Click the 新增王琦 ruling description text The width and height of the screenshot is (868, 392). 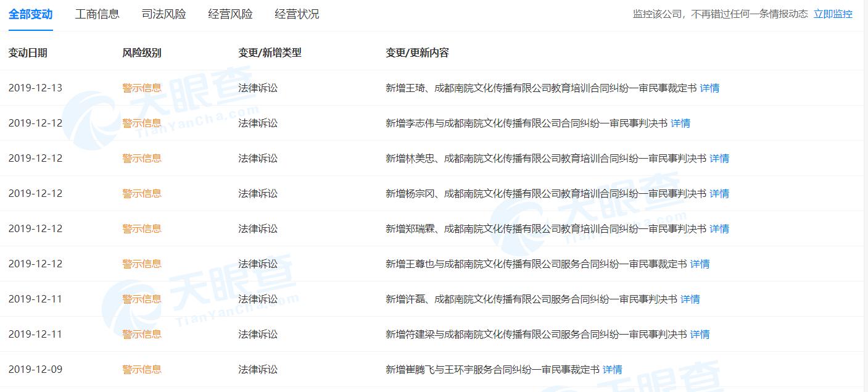click(x=541, y=88)
